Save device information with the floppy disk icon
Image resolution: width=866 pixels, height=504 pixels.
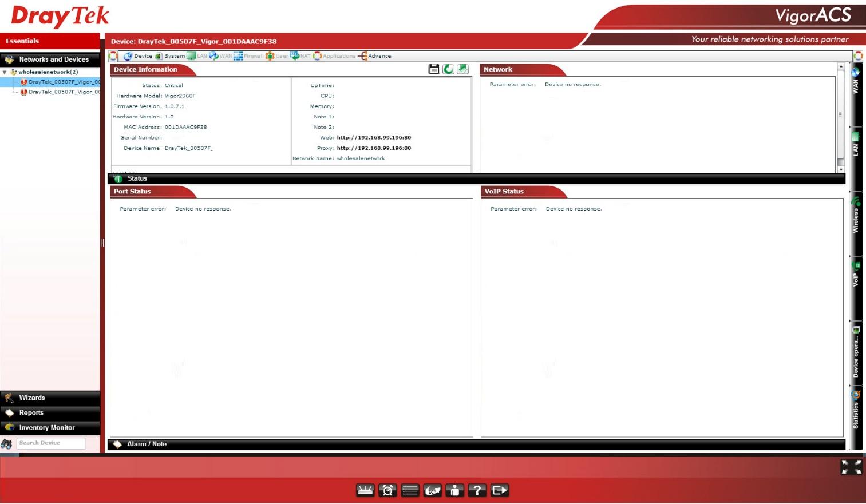[x=434, y=69]
